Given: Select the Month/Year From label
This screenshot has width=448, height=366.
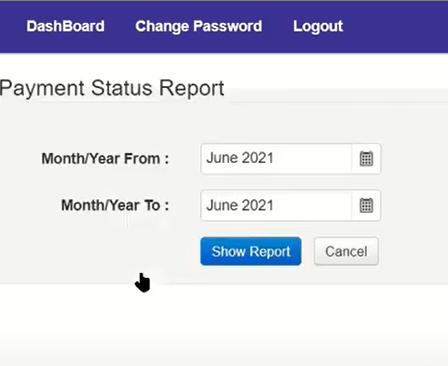Looking at the screenshot, I should click(105, 159).
